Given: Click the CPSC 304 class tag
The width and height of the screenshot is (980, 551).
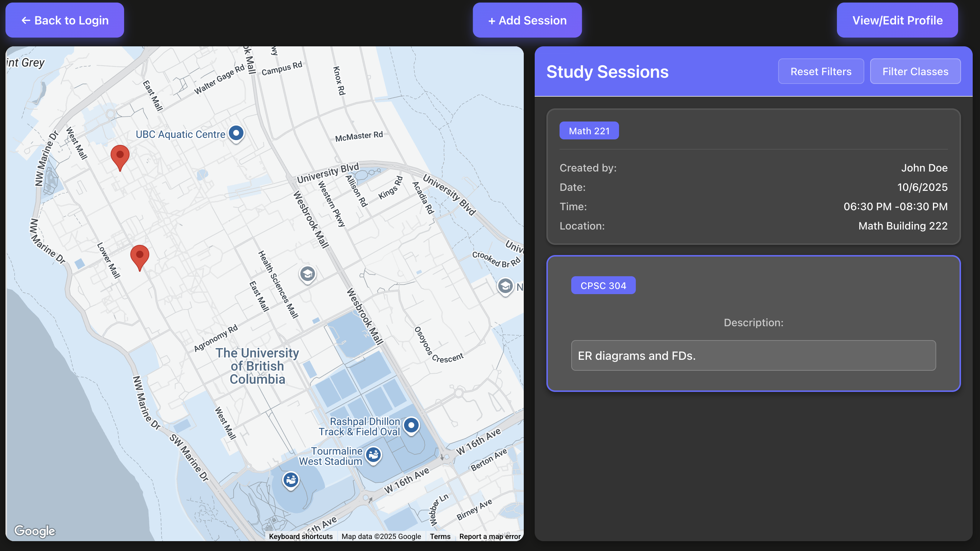Looking at the screenshot, I should [x=603, y=285].
